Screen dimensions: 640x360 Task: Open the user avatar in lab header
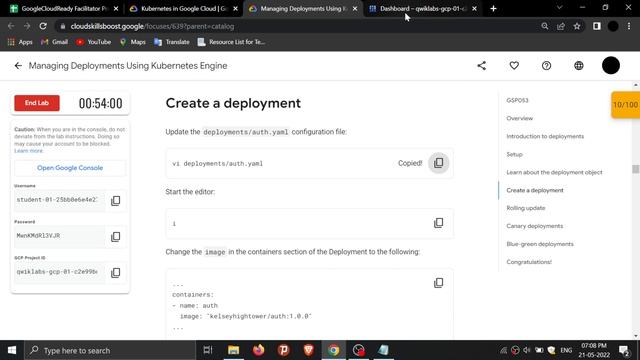tap(611, 66)
